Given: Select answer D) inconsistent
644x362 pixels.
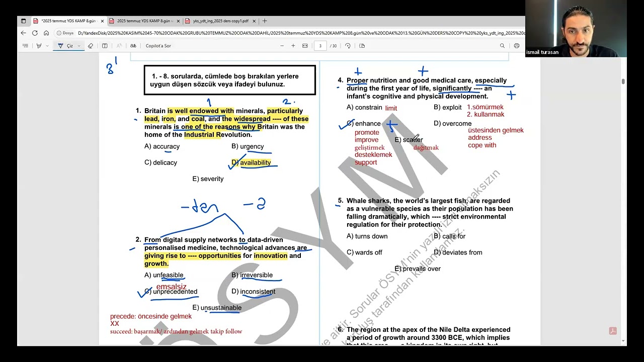Looking at the screenshot, I should tap(254, 292).
